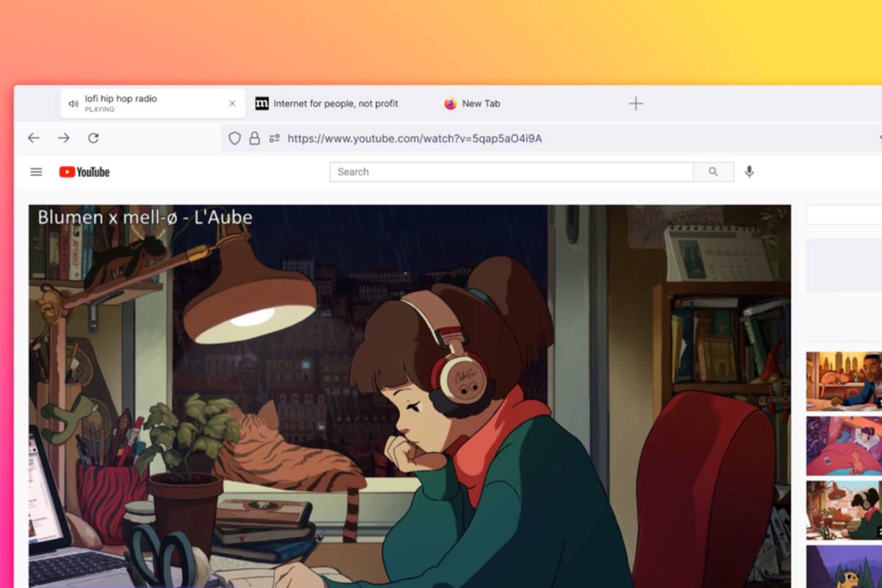Open tracking protection shield icon

(x=234, y=138)
